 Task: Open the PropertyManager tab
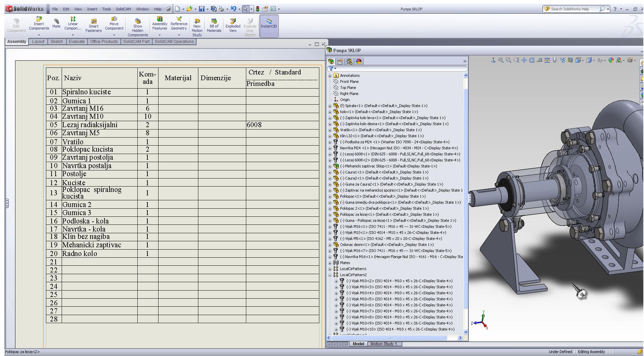(340, 61)
